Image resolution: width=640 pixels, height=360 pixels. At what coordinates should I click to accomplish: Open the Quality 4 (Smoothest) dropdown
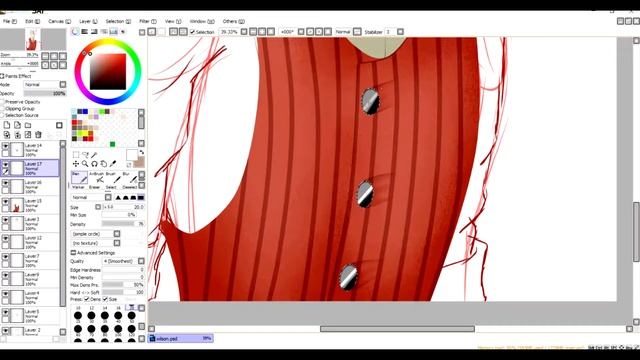[124, 261]
